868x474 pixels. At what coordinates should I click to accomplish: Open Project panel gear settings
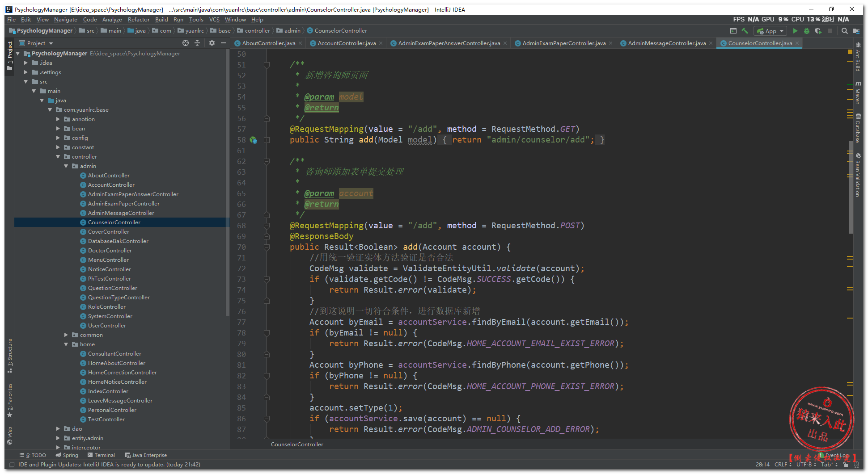(x=212, y=43)
